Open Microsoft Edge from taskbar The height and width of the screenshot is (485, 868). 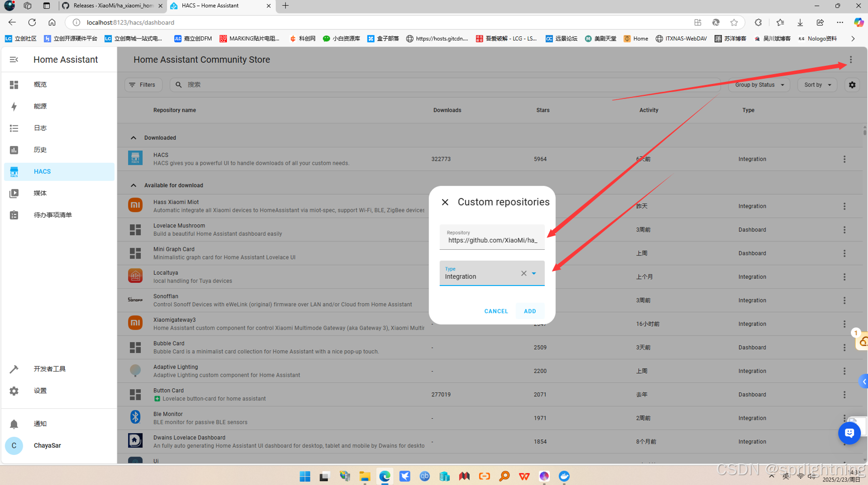click(385, 476)
